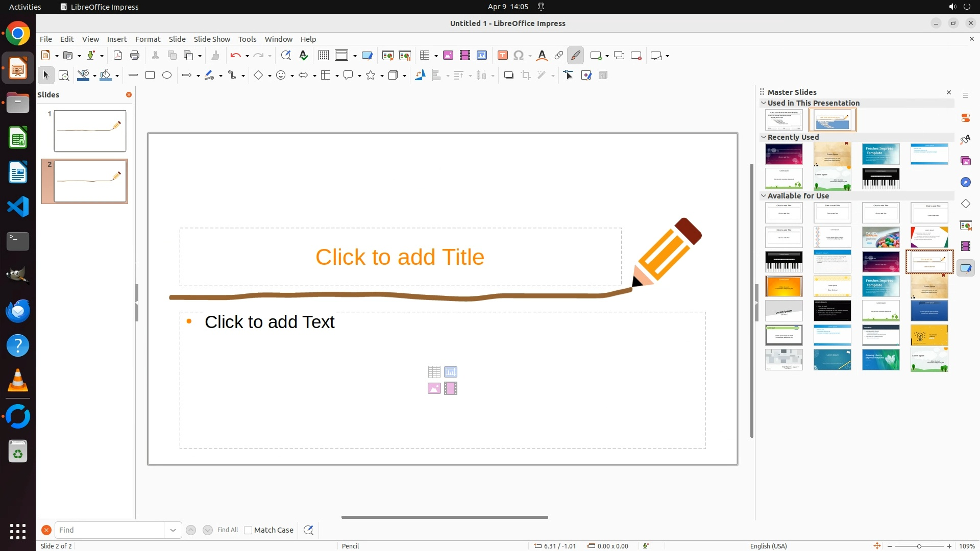
Task: Open the Find field history dropdown
Action: [x=173, y=530]
